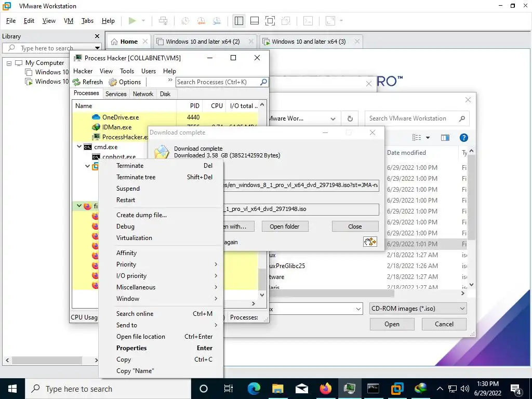Choose Suspend from the context menu
The image size is (532, 399).
(x=161, y=188)
